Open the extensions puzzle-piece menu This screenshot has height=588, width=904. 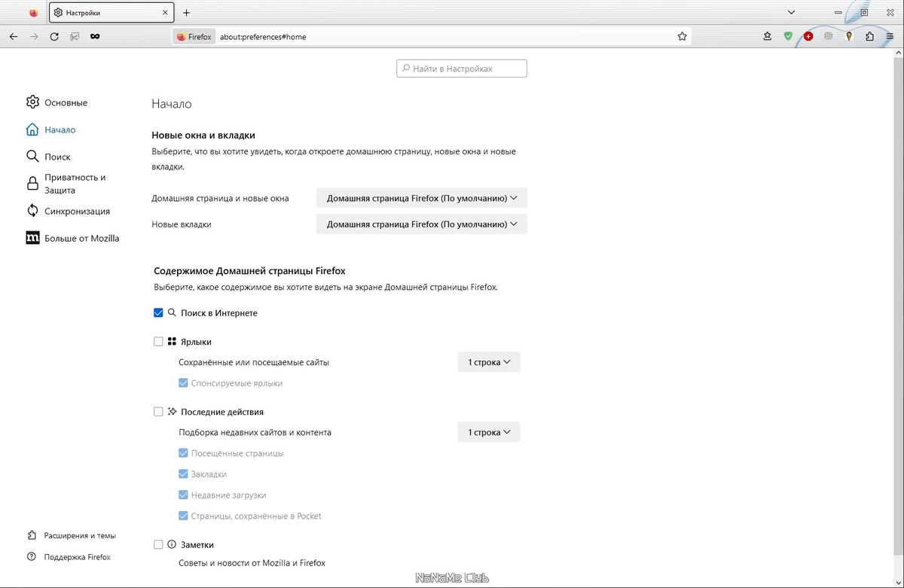click(x=869, y=36)
